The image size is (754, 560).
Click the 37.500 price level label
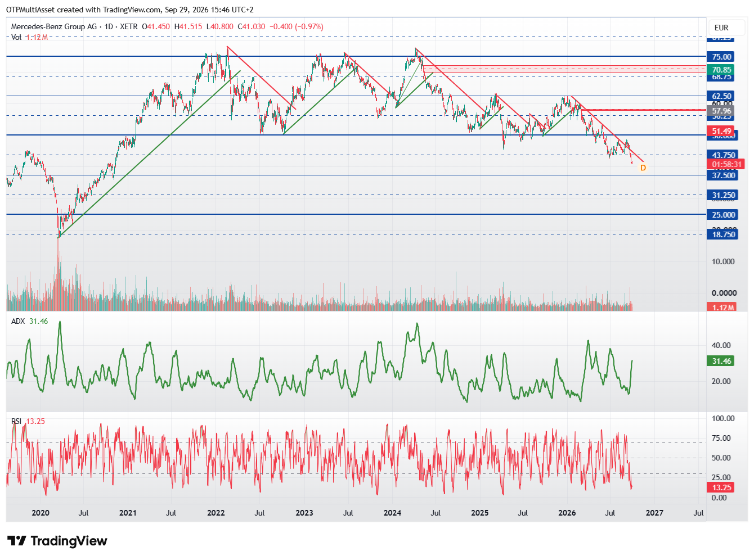(724, 175)
